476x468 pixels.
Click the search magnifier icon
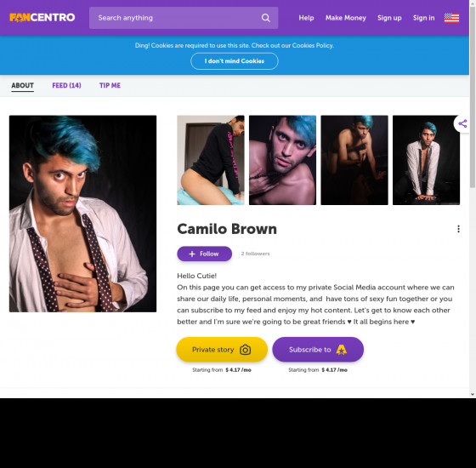tap(265, 18)
